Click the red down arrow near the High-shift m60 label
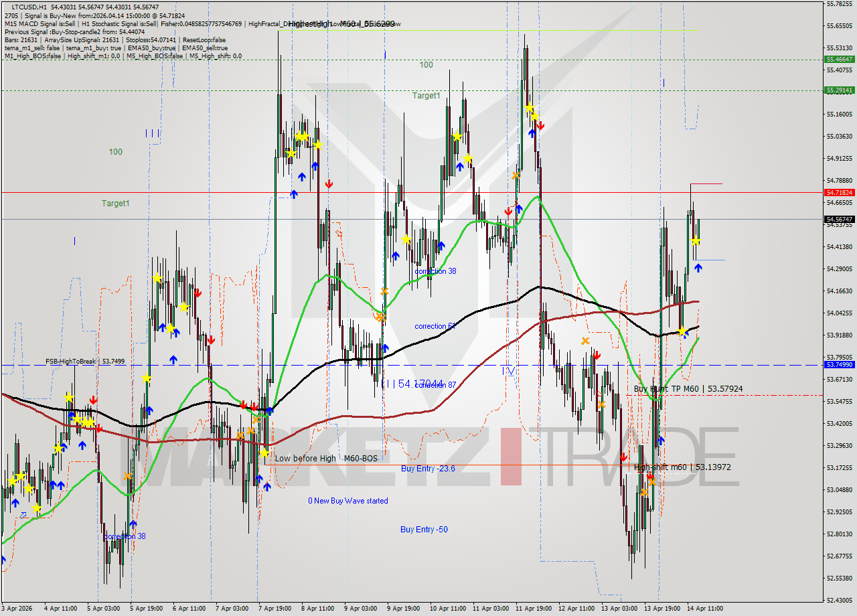This screenshot has height=616, width=857. click(x=650, y=477)
